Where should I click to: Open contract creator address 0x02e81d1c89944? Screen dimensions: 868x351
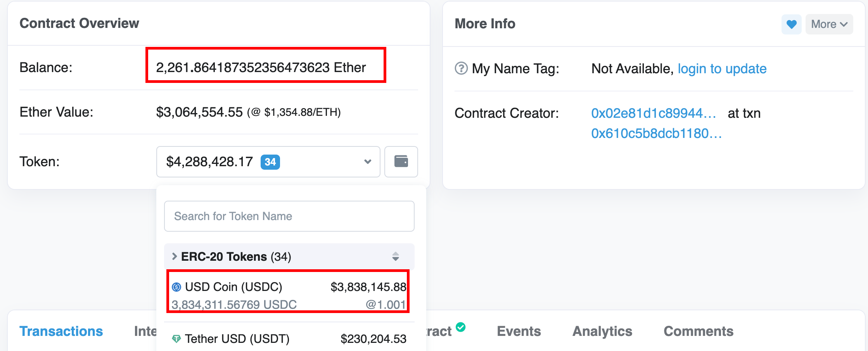coord(653,113)
